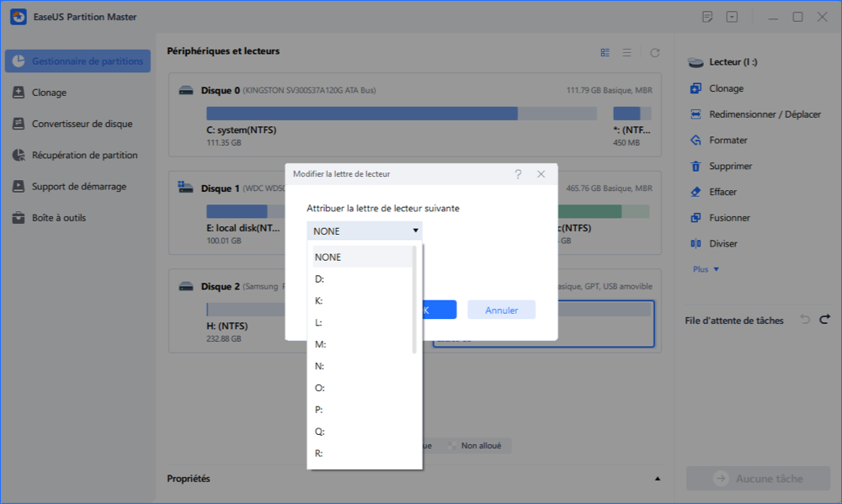Viewport: 842px width, 504px height.
Task: Expand the Propriétés panel arrow
Action: [x=657, y=479]
